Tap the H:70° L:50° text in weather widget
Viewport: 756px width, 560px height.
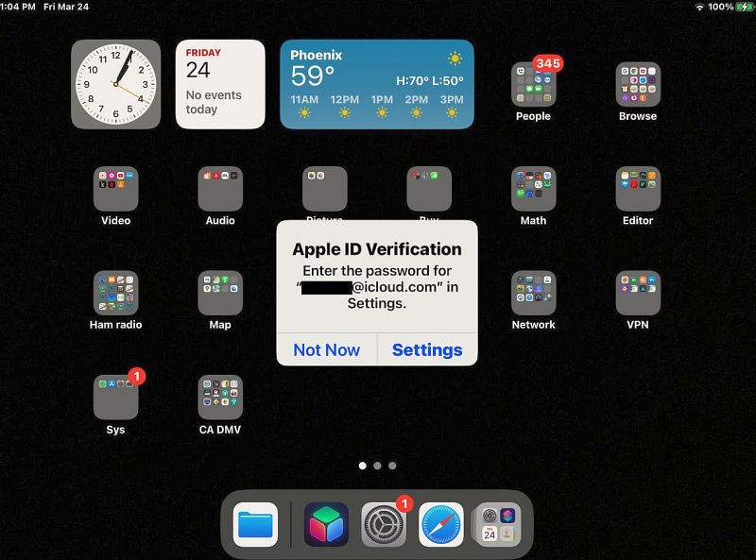pyautogui.click(x=430, y=80)
